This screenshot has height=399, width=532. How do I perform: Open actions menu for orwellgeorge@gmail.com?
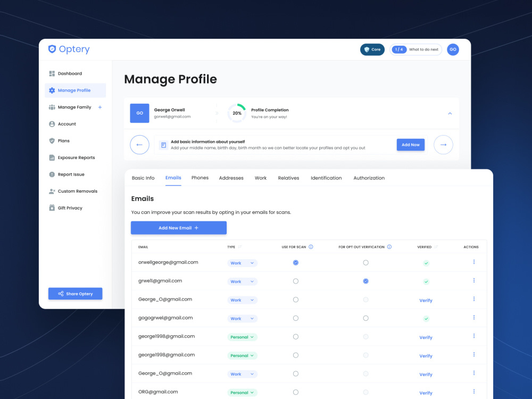474,262
